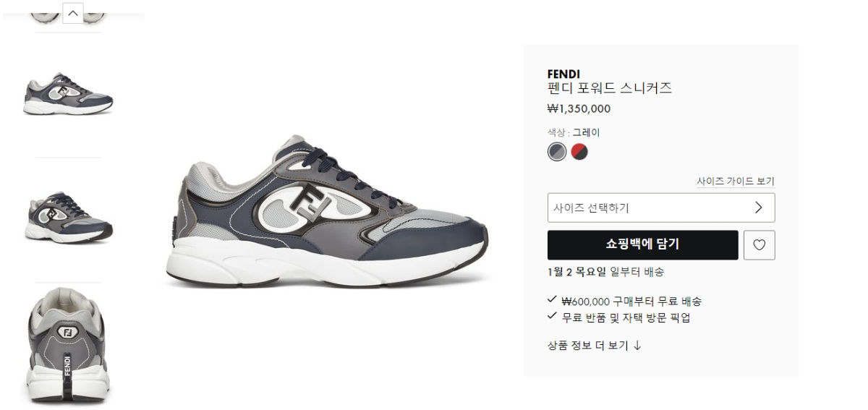This screenshot has height=410, width=868.
Task: View the rear heel sneaker thumbnail
Action: pos(69,346)
